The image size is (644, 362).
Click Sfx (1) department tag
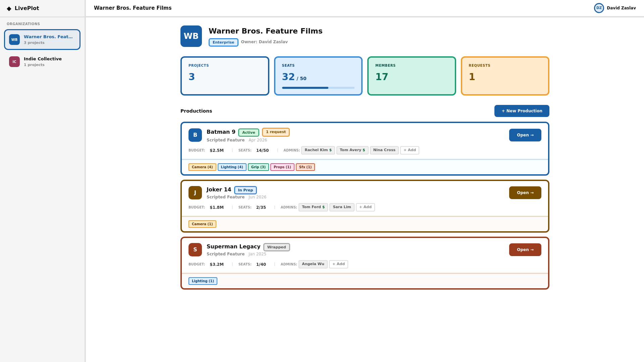coord(305,167)
